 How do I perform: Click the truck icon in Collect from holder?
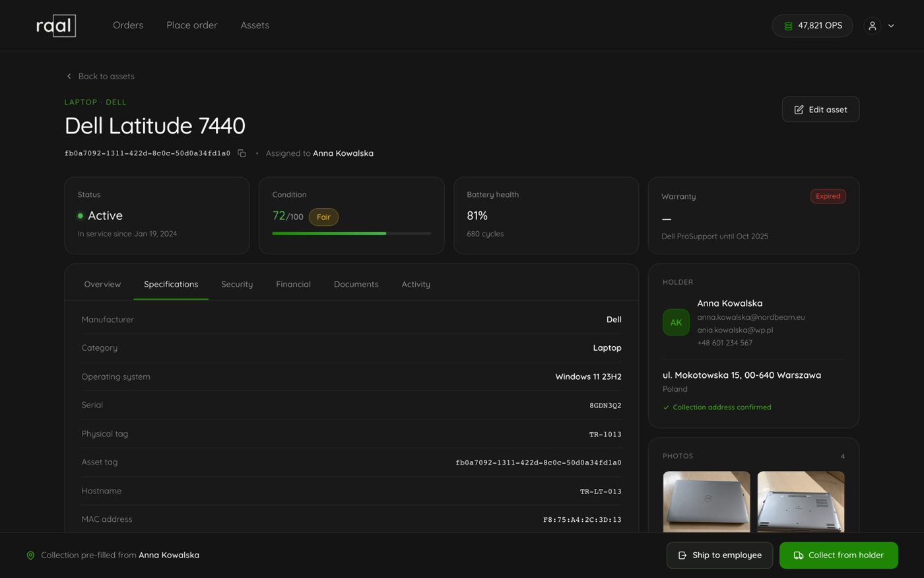tap(799, 556)
